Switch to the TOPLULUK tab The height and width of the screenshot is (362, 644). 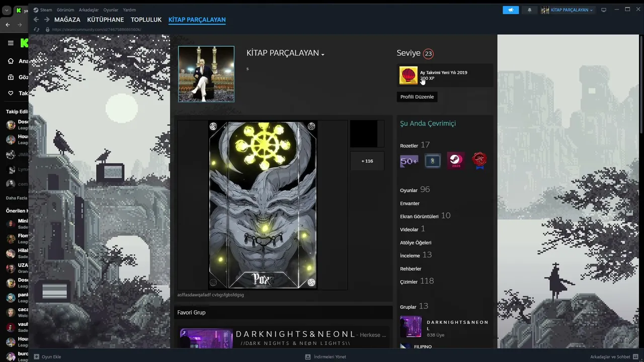click(146, 20)
